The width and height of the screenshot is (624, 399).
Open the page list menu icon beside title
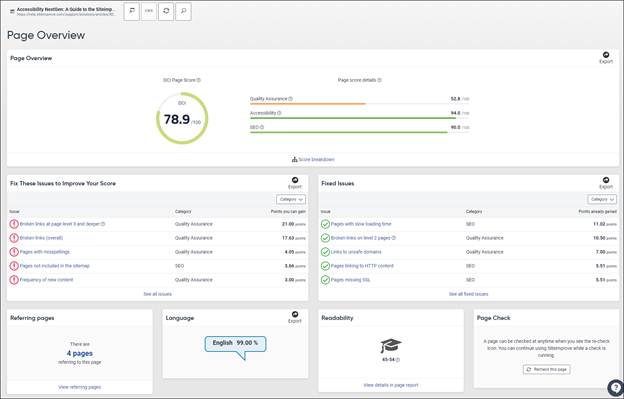click(12, 12)
